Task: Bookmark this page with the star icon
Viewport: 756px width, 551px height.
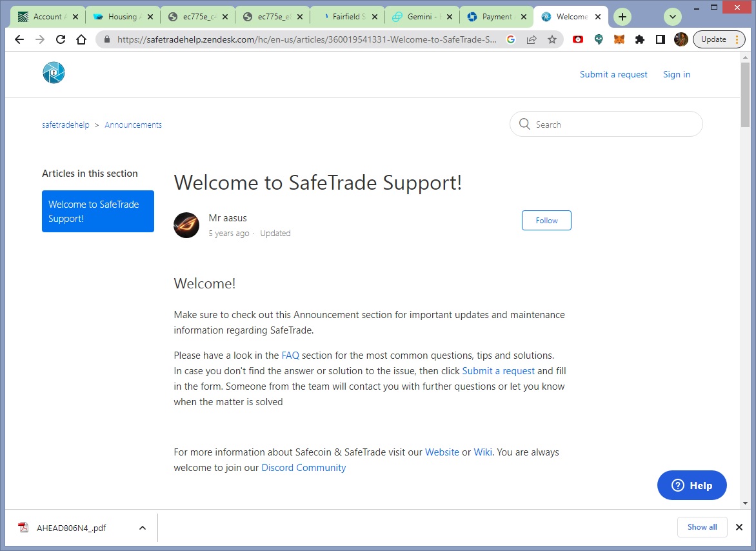Action: (552, 39)
